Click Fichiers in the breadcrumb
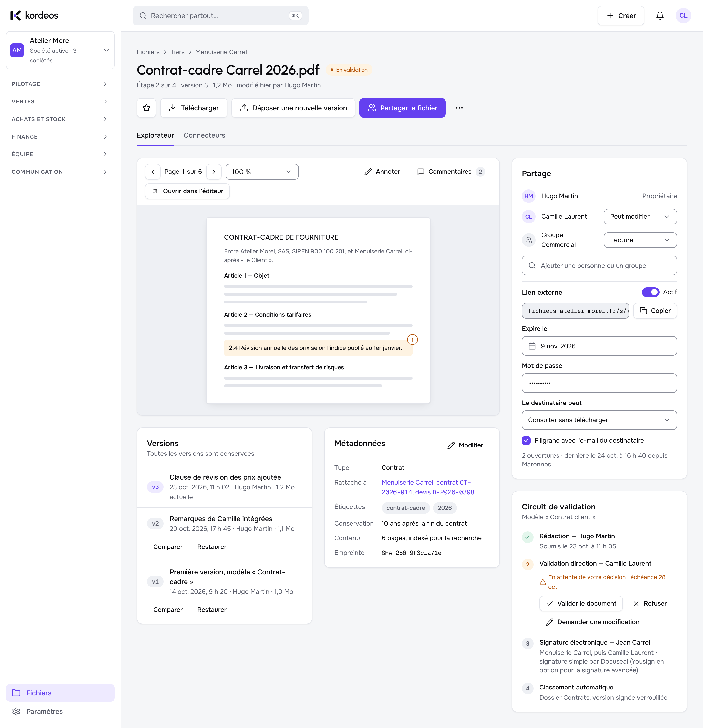703x728 pixels. click(x=148, y=52)
